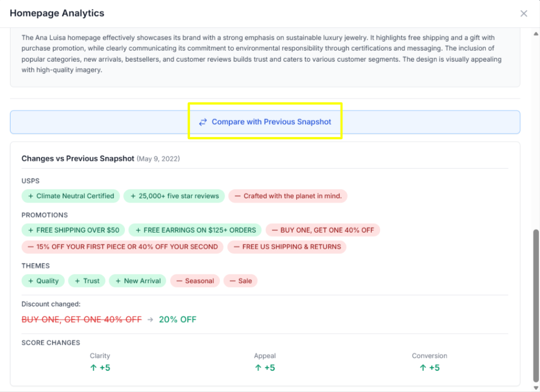Click the Sale theme tag
Image resolution: width=540 pixels, height=392 pixels.
(240, 281)
